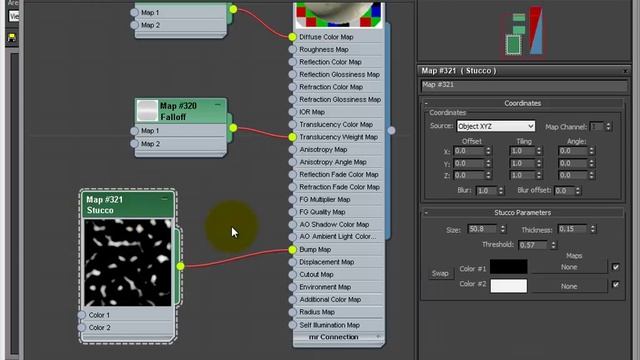Click the top node's output socket
The height and width of the screenshot is (360, 640).
[x=233, y=9]
